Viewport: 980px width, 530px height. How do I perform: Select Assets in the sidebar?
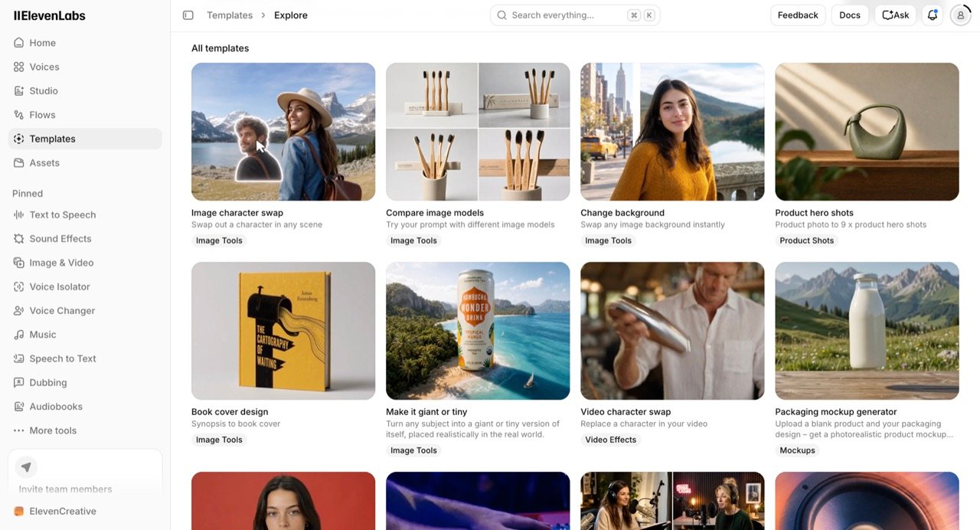coord(85,162)
